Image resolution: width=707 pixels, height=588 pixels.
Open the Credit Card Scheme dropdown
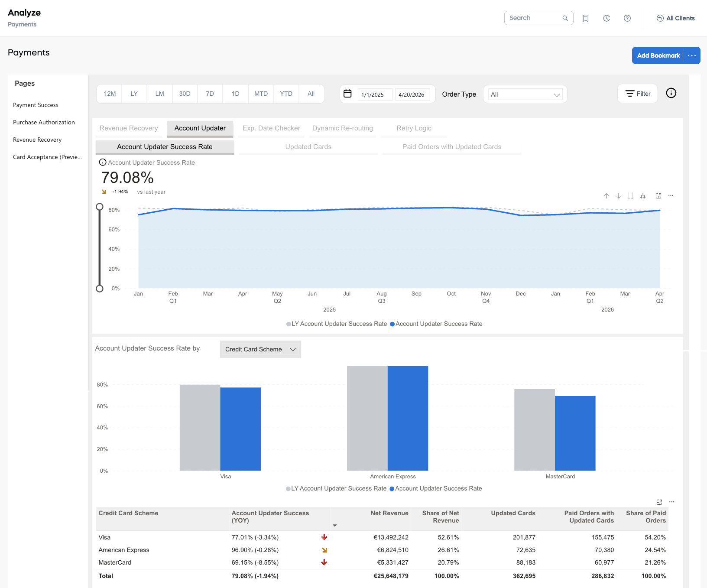pyautogui.click(x=260, y=349)
